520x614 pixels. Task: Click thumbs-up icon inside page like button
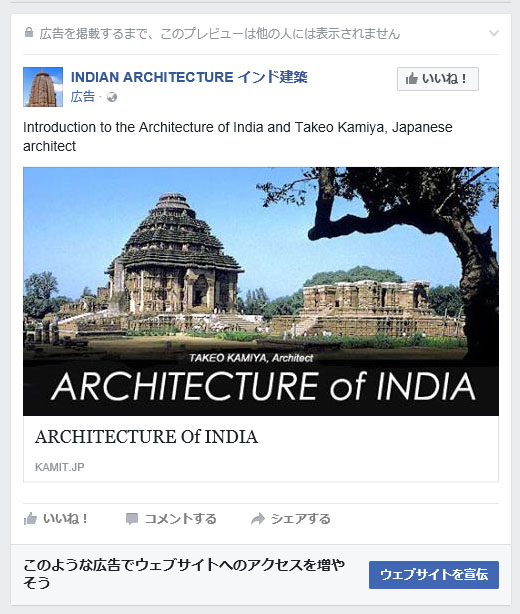click(x=412, y=79)
